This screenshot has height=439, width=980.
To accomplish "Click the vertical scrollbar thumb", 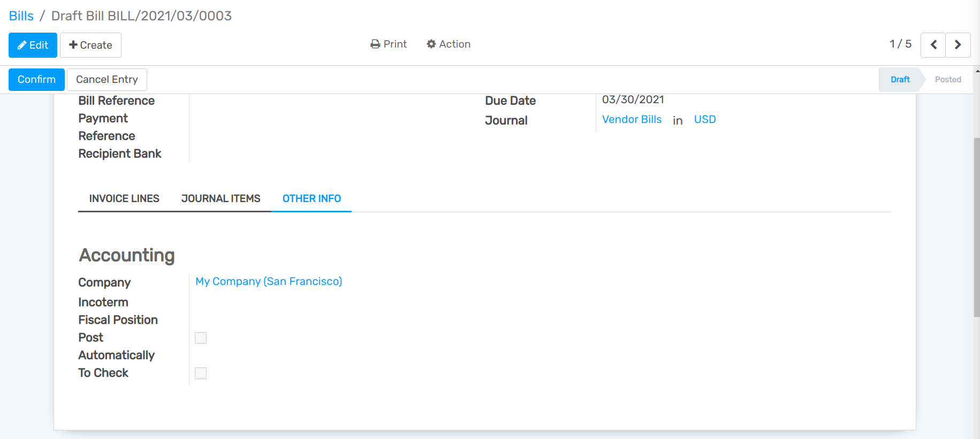I will point(977,227).
